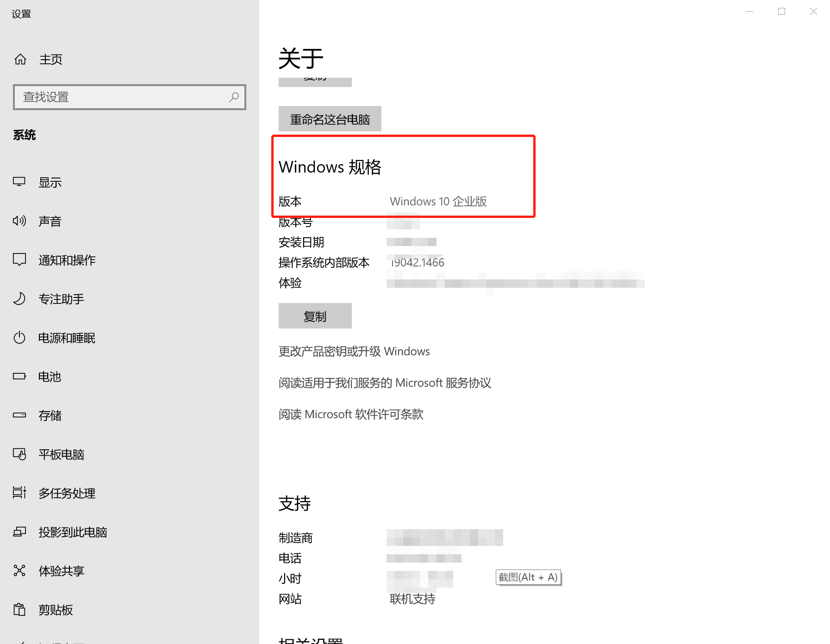Minimize the 设置 window
Image resolution: width=830 pixels, height=644 pixels.
pos(750,12)
